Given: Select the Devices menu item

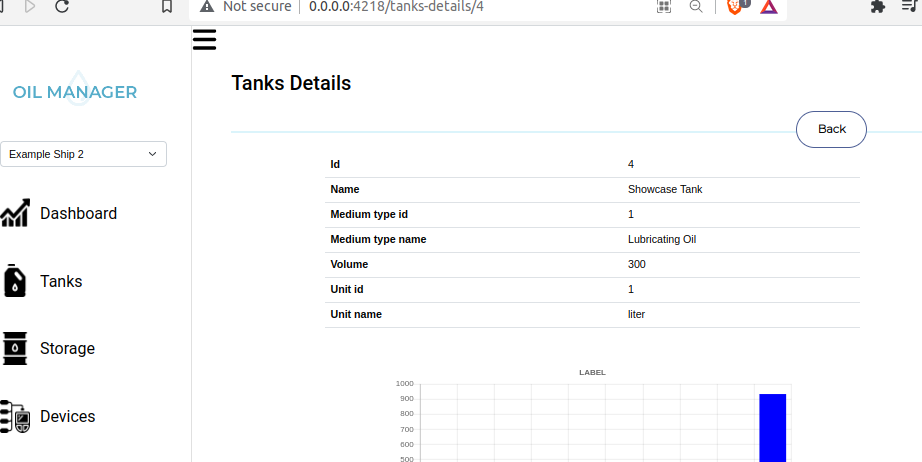Looking at the screenshot, I should click(67, 416).
